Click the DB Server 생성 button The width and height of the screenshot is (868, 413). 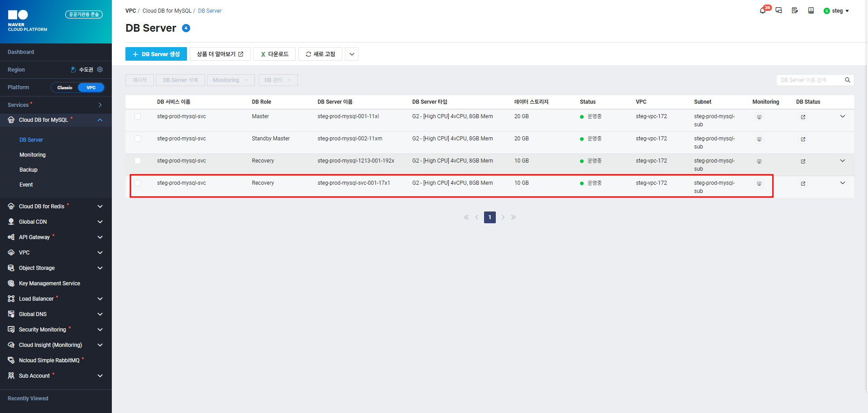click(x=156, y=54)
